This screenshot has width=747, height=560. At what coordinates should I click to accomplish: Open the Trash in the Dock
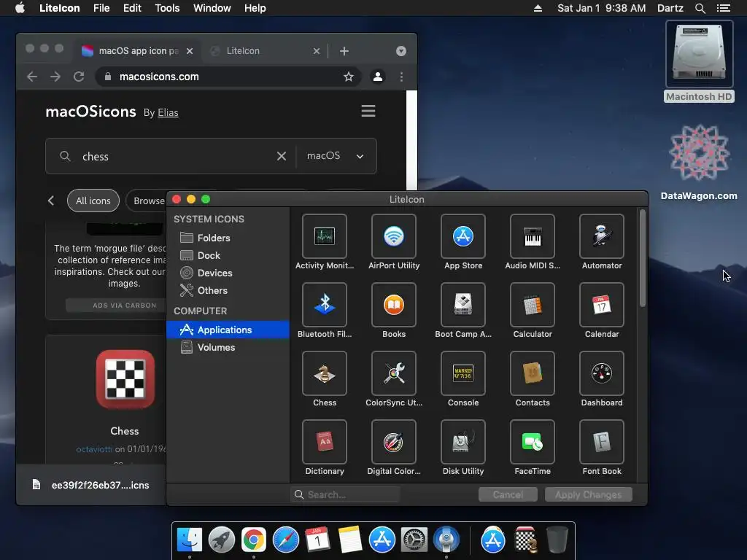557,540
